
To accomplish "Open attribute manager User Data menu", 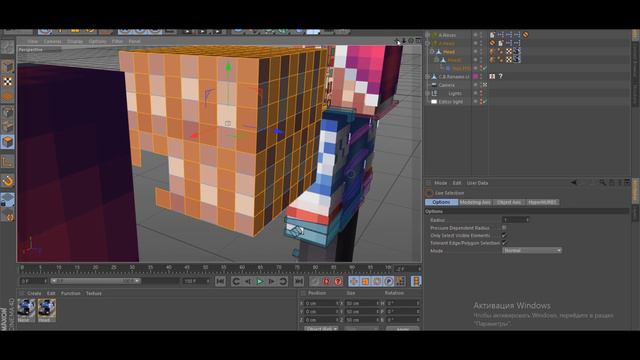I will click(x=478, y=183).
